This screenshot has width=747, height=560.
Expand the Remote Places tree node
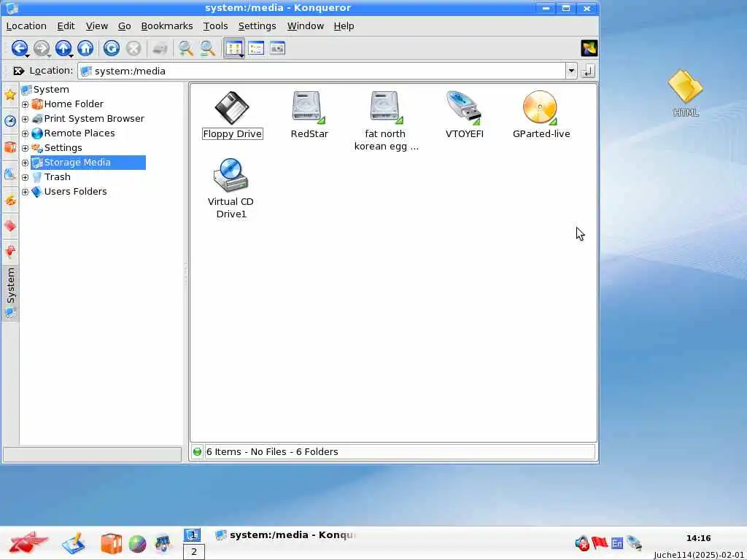[26, 134]
